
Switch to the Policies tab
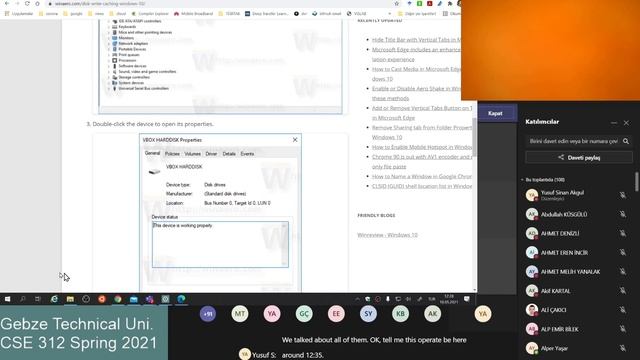[172, 154]
